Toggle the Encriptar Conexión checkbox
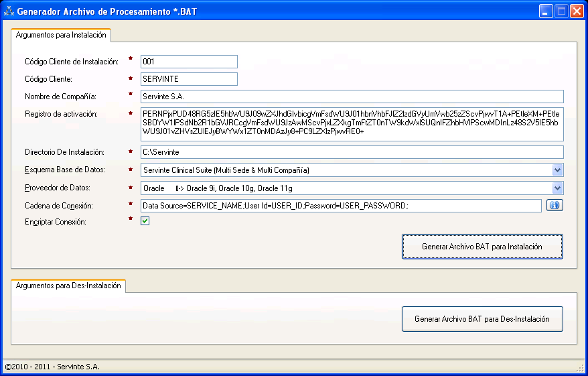This screenshot has height=376, width=588. coord(145,222)
